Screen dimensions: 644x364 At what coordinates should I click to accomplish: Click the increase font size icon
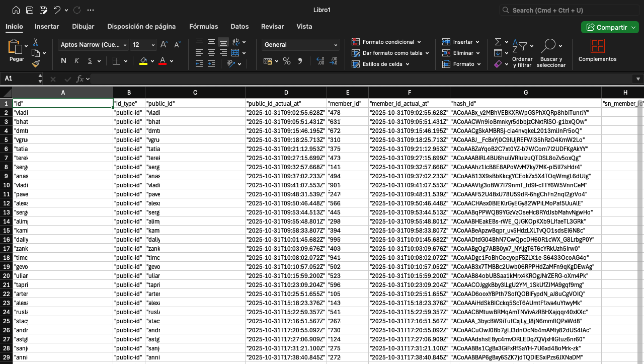click(164, 45)
